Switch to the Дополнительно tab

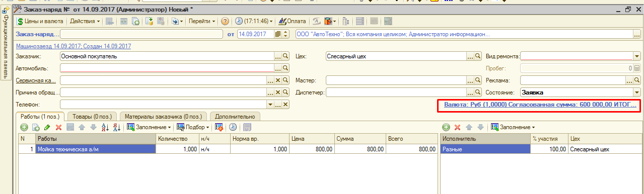click(235, 117)
